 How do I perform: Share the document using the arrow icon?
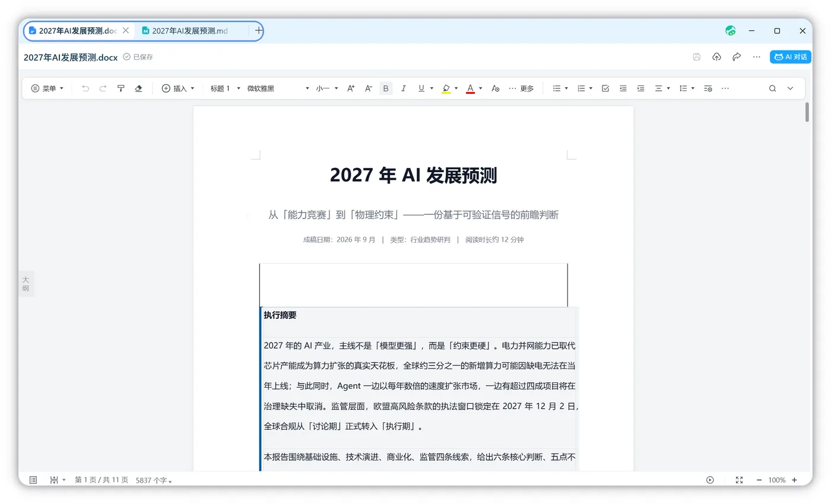click(737, 57)
